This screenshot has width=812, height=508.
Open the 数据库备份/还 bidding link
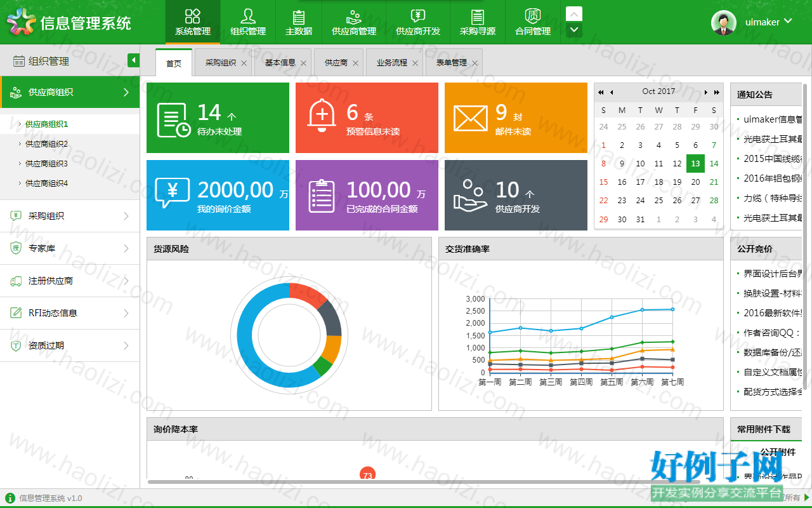[773, 352]
